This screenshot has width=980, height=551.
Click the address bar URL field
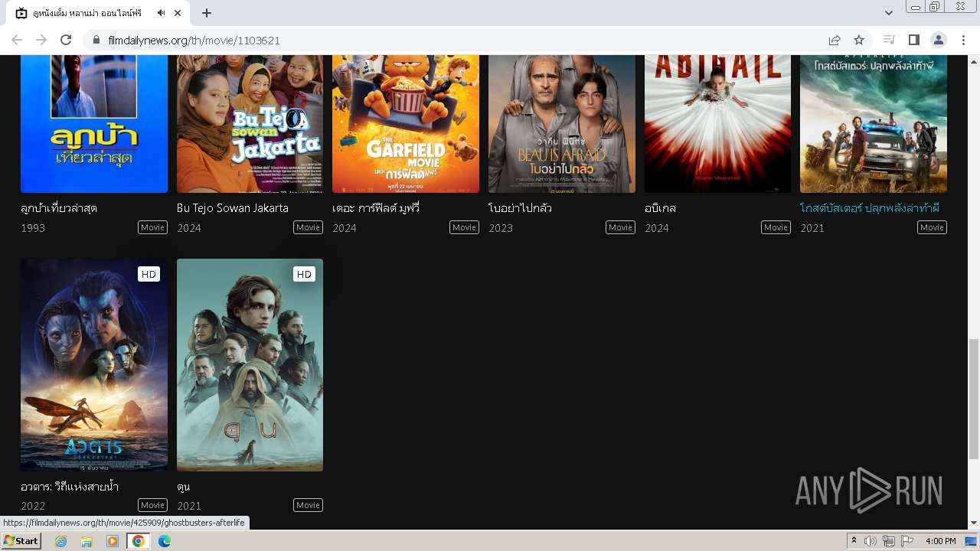[x=459, y=41]
